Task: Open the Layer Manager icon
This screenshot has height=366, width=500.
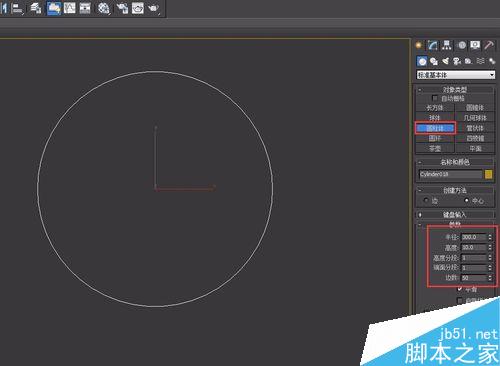Action: [x=35, y=8]
